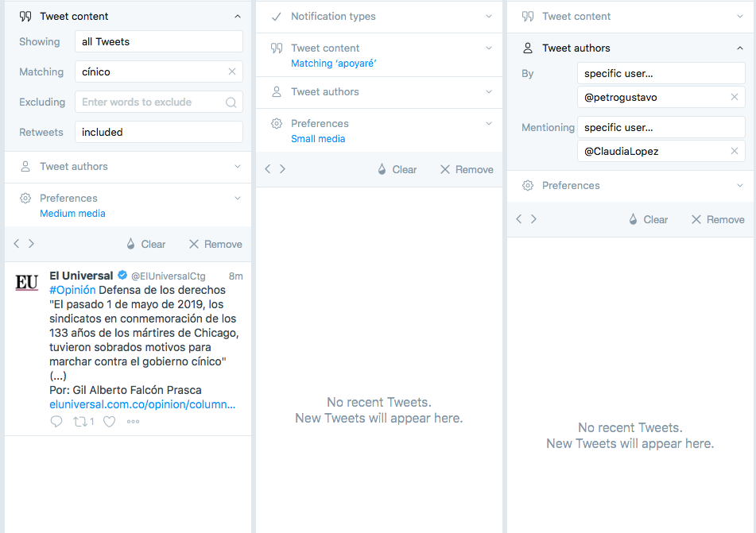The height and width of the screenshot is (533, 756).
Task: Like El Universal's tweet
Action: 110,422
